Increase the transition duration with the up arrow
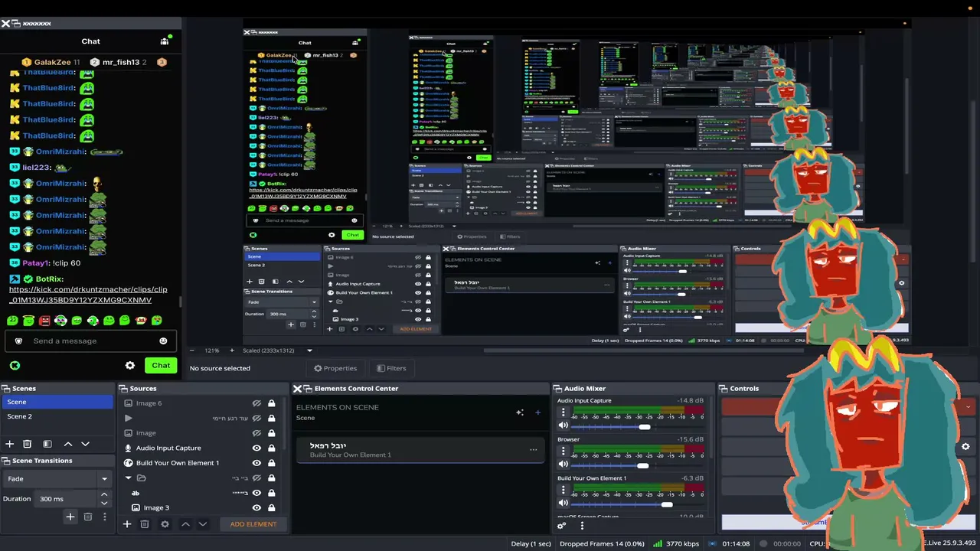This screenshot has width=980, height=551. point(104,495)
